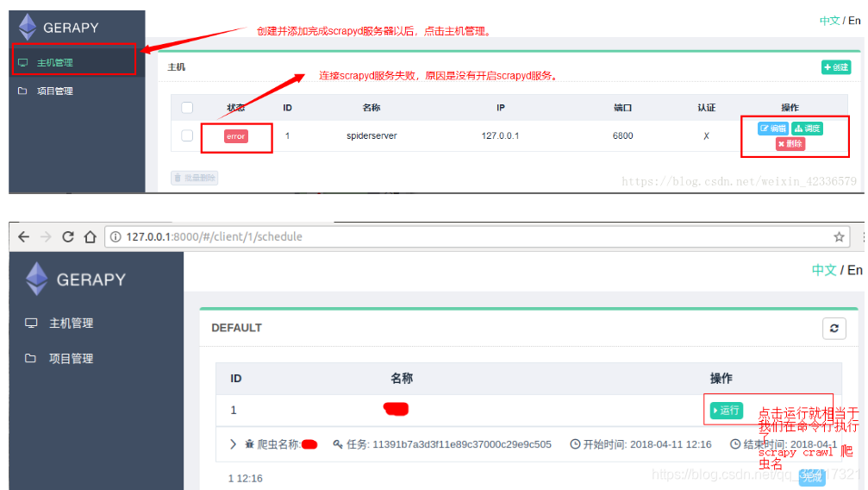
Task: Click the 状态 column header
Action: coord(236,108)
